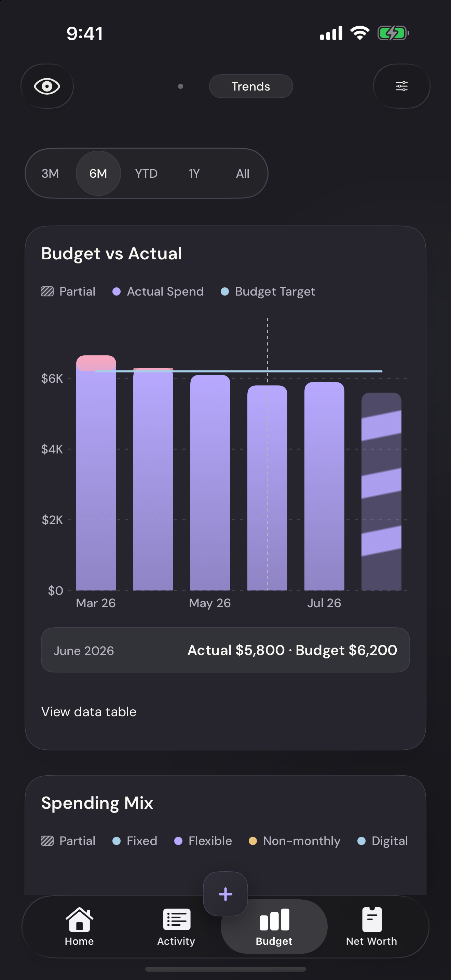Toggle the eye visibility icon
This screenshot has height=980, width=451.
pyautogui.click(x=47, y=86)
